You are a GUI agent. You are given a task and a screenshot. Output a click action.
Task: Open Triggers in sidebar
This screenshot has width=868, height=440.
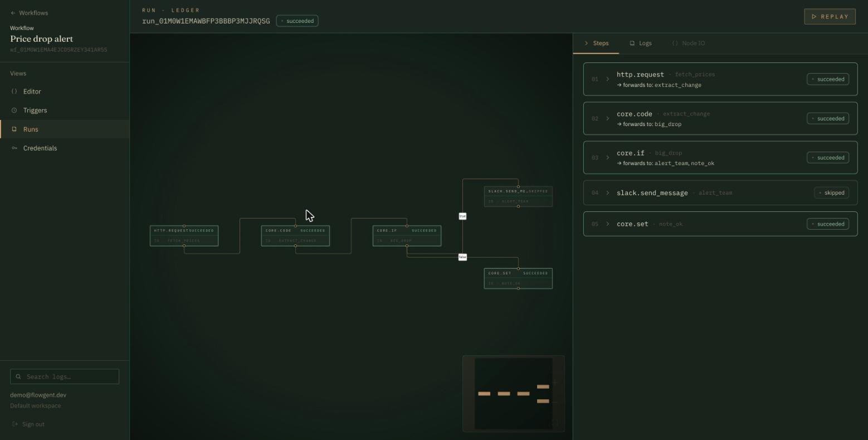(x=65, y=110)
